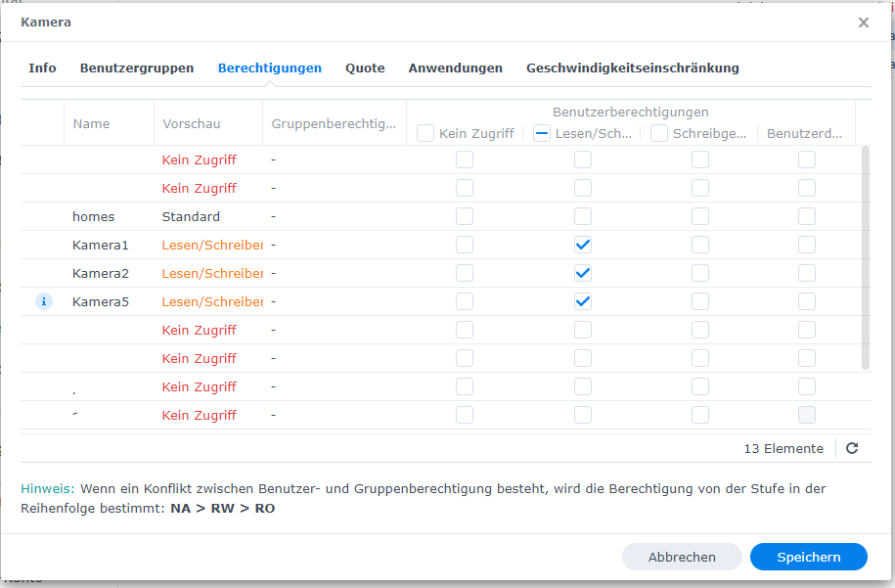Image resolution: width=895 pixels, height=588 pixels.
Task: Select the Kamera1 row name
Action: (101, 245)
